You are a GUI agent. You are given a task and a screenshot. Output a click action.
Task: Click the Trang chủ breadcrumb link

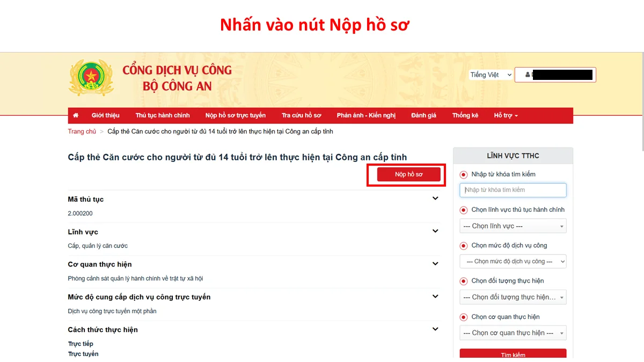pos(82,131)
